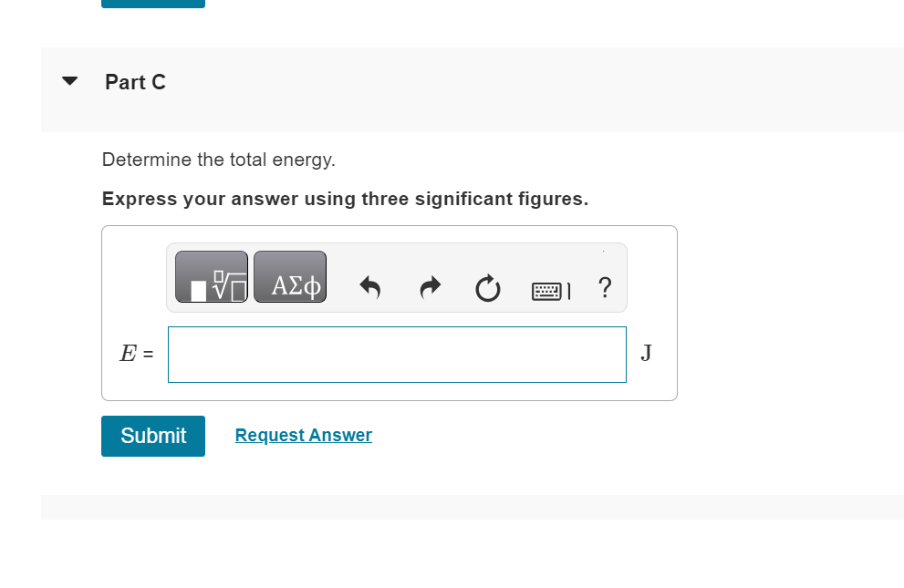Click the teal button at the top
Viewport: 904px width, 588px height.
pyautogui.click(x=152, y=3)
